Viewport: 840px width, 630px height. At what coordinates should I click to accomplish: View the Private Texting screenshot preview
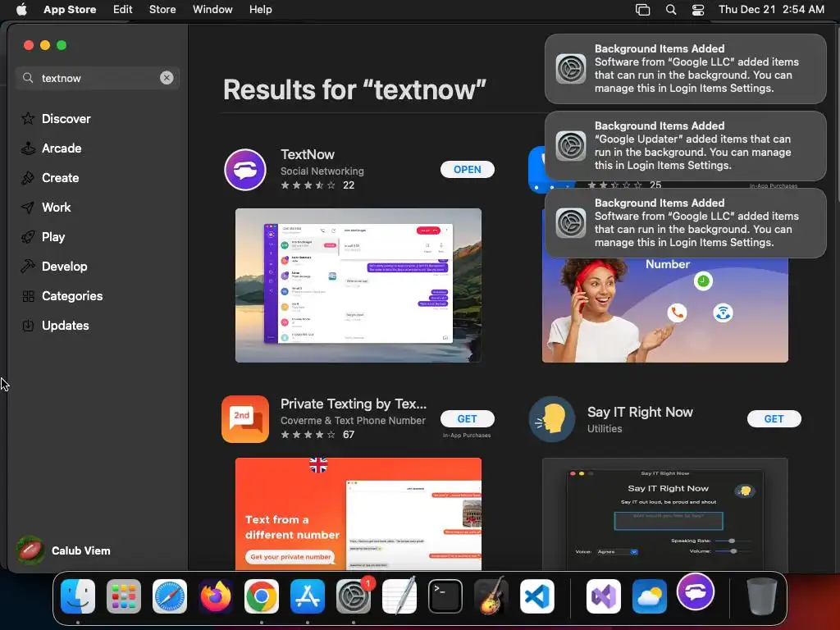(358, 514)
